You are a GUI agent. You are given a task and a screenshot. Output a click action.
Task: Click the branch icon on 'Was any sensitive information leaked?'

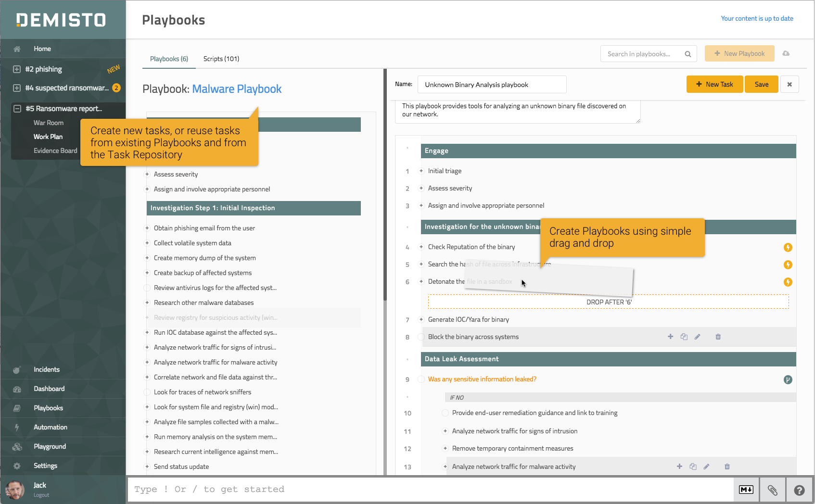(788, 379)
